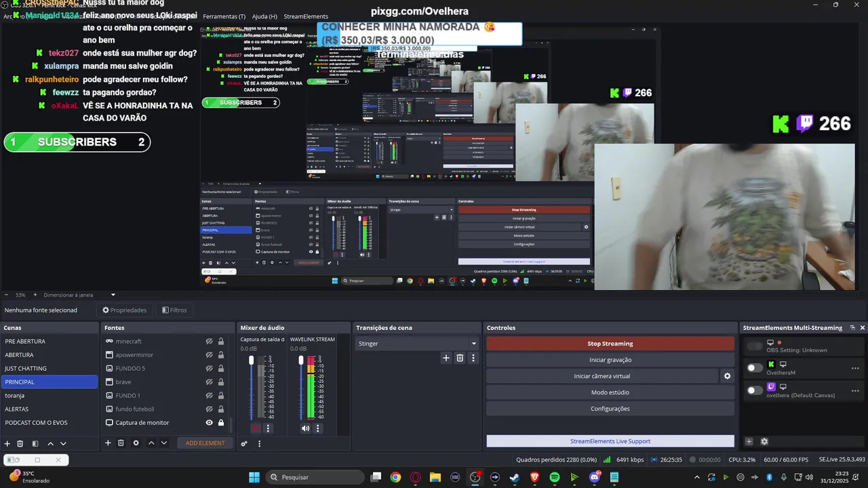
Task: Open StreamElements menu
Action: pos(306,16)
